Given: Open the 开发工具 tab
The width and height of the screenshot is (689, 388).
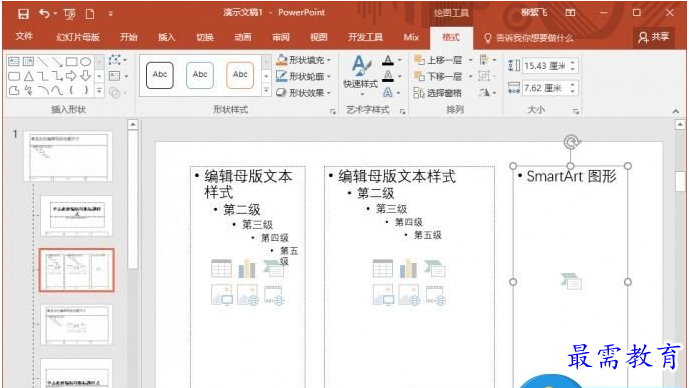Looking at the screenshot, I should click(365, 37).
